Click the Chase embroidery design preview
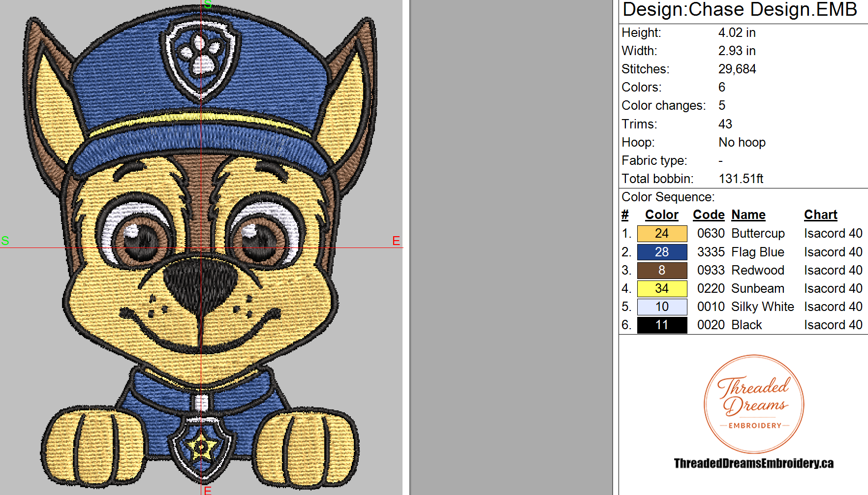Viewport: 868px width, 495px height. [x=201, y=247]
